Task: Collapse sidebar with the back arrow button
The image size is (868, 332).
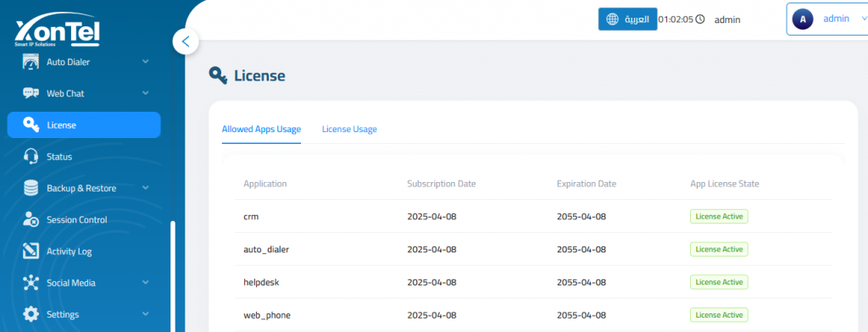Action: (186, 41)
